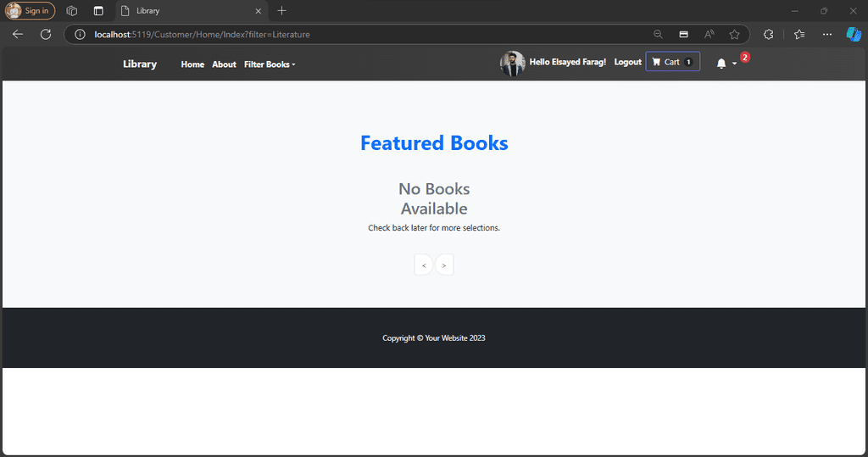Viewport: 868px width, 457px height.
Task: Open the workspaces icon in title bar
Action: tap(71, 10)
